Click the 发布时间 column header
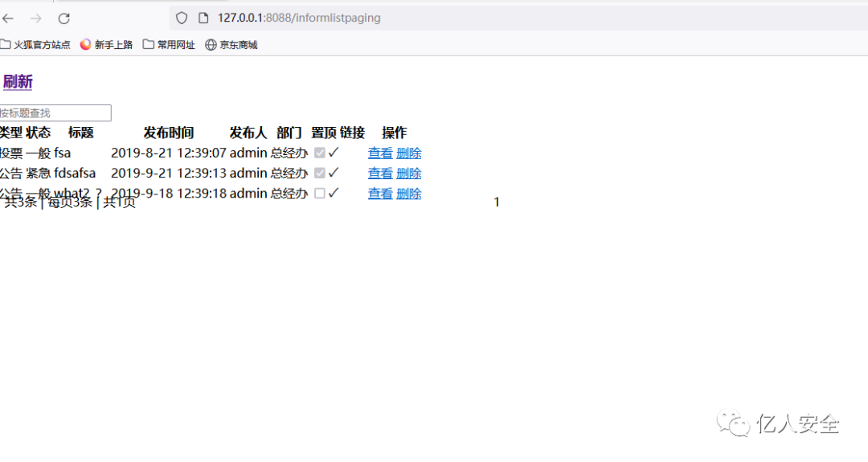Image resolution: width=868 pixels, height=462 pixels. click(x=169, y=133)
